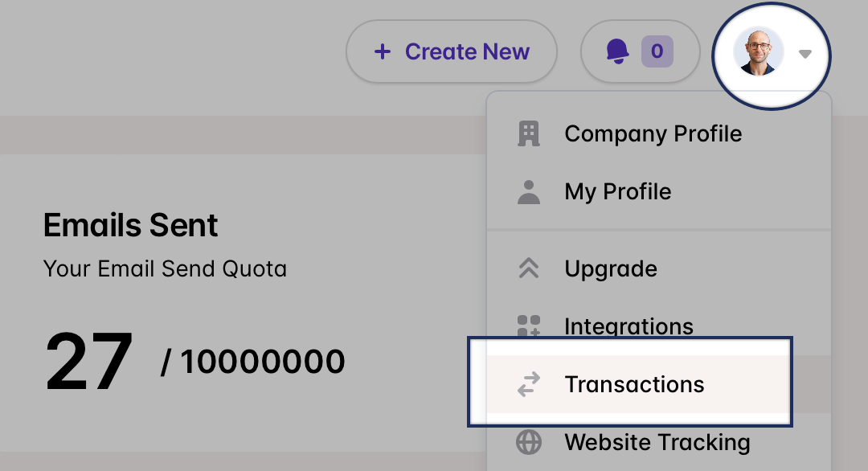Expand the user menu dropdown arrow
868x471 pixels.
click(x=805, y=54)
